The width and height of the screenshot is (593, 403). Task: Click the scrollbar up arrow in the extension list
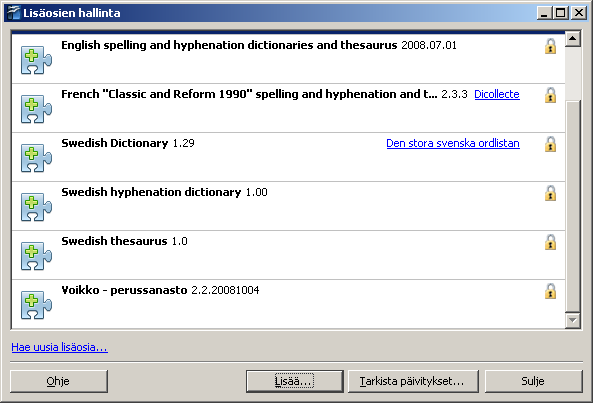pyautogui.click(x=573, y=39)
